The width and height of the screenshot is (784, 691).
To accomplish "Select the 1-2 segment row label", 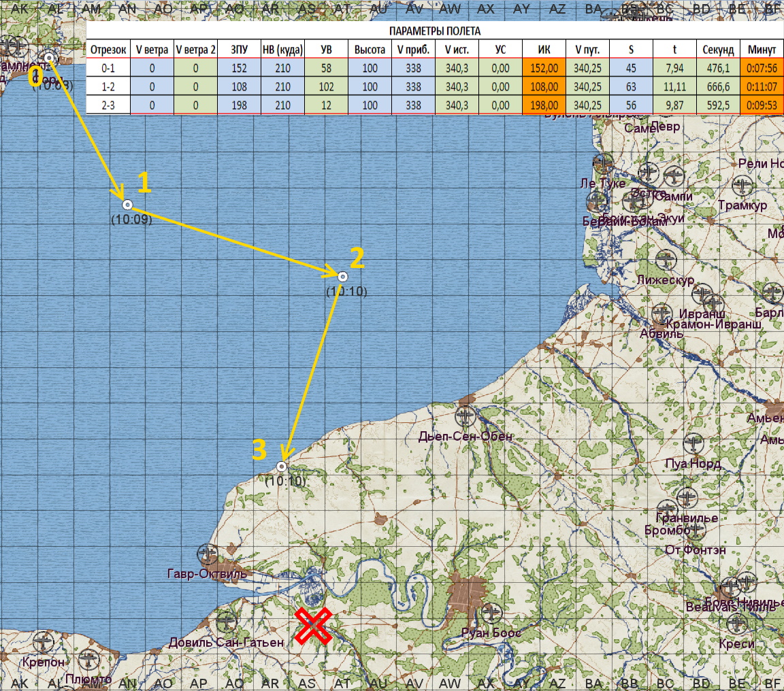I will pos(108,86).
